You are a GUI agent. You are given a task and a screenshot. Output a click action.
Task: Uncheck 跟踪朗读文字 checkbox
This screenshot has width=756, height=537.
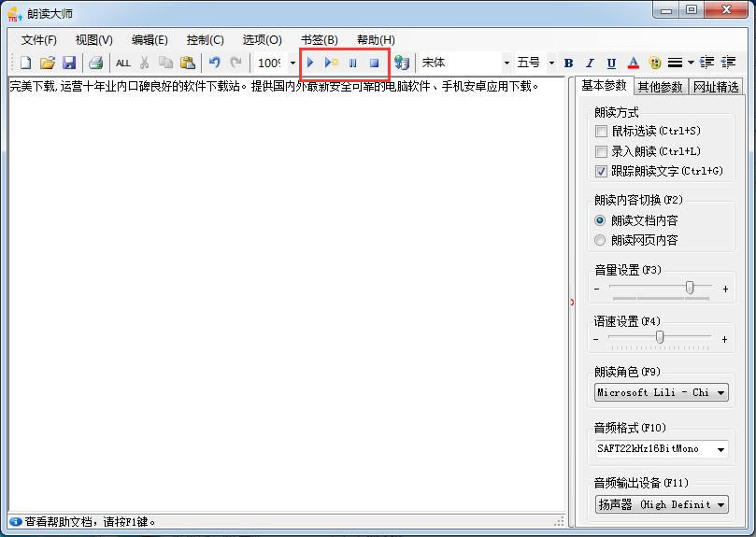[x=601, y=171]
